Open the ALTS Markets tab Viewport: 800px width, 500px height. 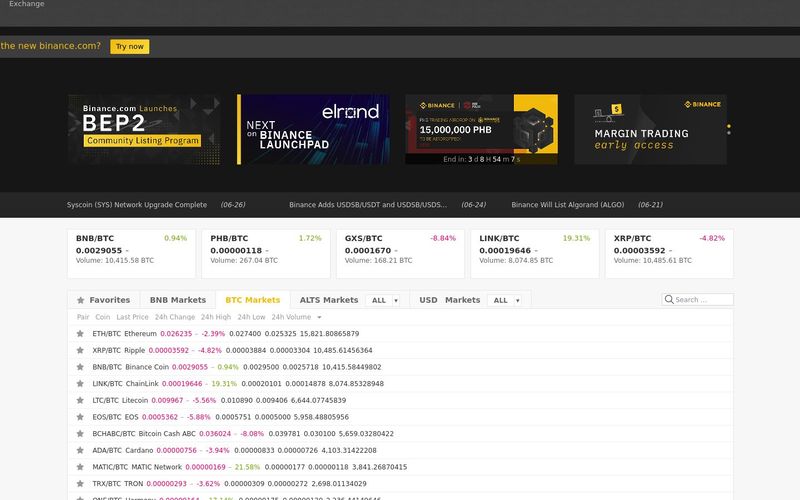329,300
